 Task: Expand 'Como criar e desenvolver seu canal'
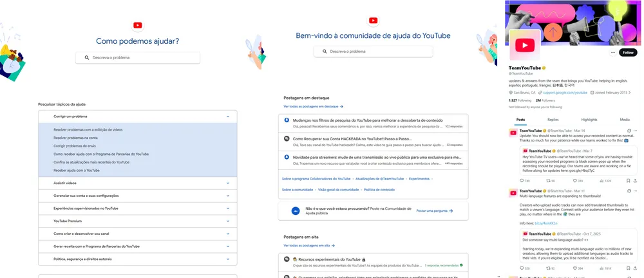[228, 234]
